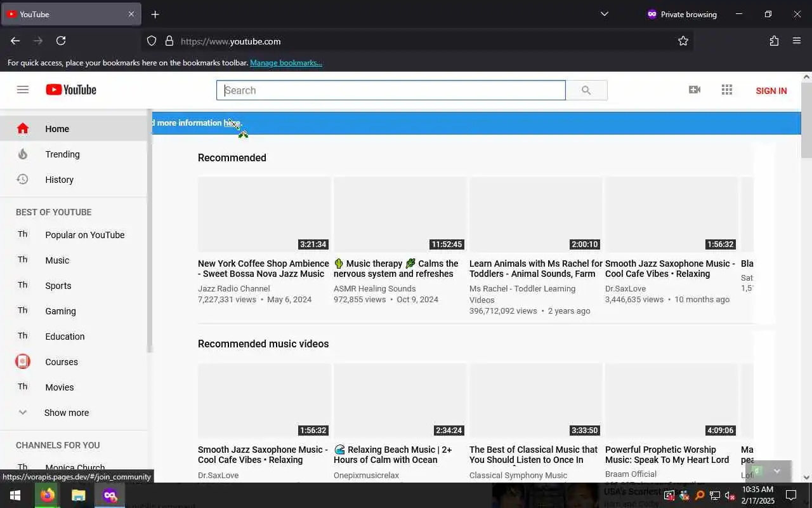Click the Firefox taskbar icon
Screen dimensions: 812x508
[48, 495]
